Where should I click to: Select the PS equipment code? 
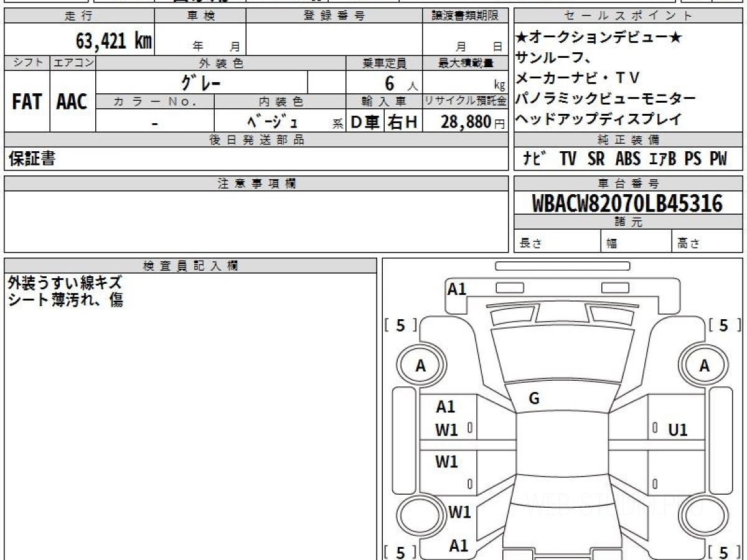point(693,159)
